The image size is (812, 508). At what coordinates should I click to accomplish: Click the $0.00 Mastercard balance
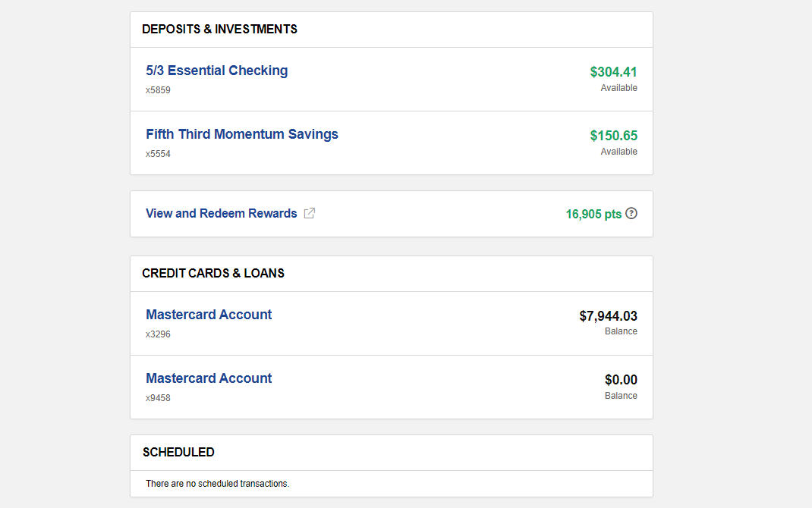[x=621, y=380]
